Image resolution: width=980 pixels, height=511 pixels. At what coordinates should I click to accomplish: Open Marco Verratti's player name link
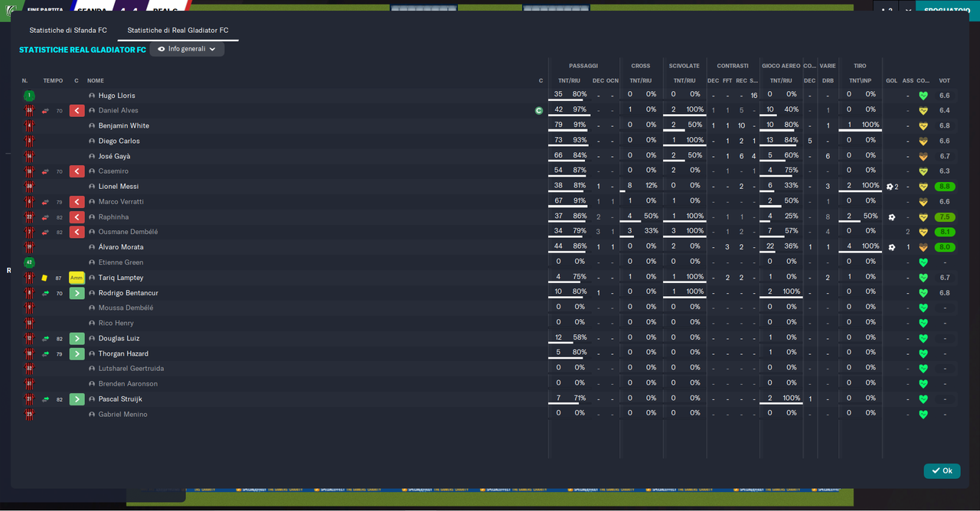[x=121, y=202]
